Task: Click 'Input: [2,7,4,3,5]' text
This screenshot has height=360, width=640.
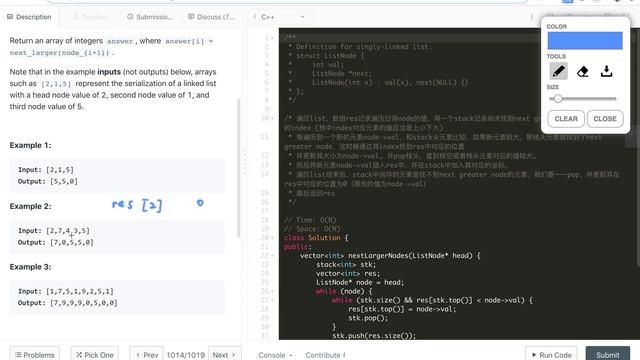Action: 53,231
